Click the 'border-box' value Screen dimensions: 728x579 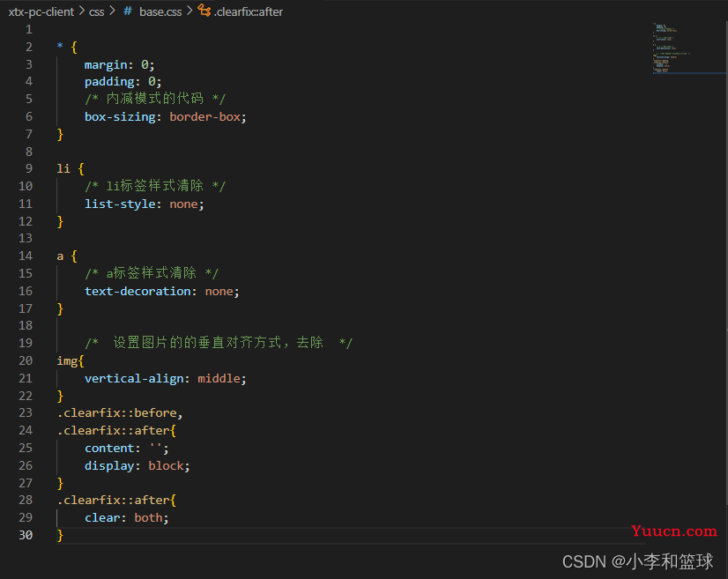pos(204,116)
